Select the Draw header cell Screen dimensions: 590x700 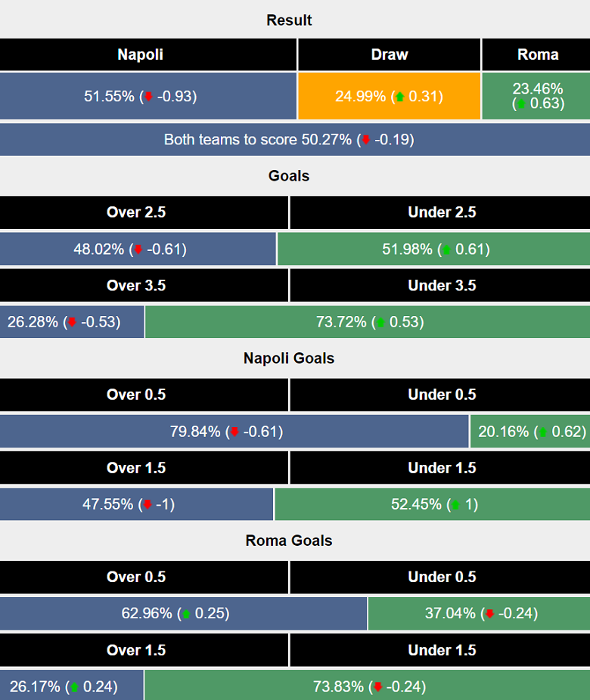click(389, 54)
